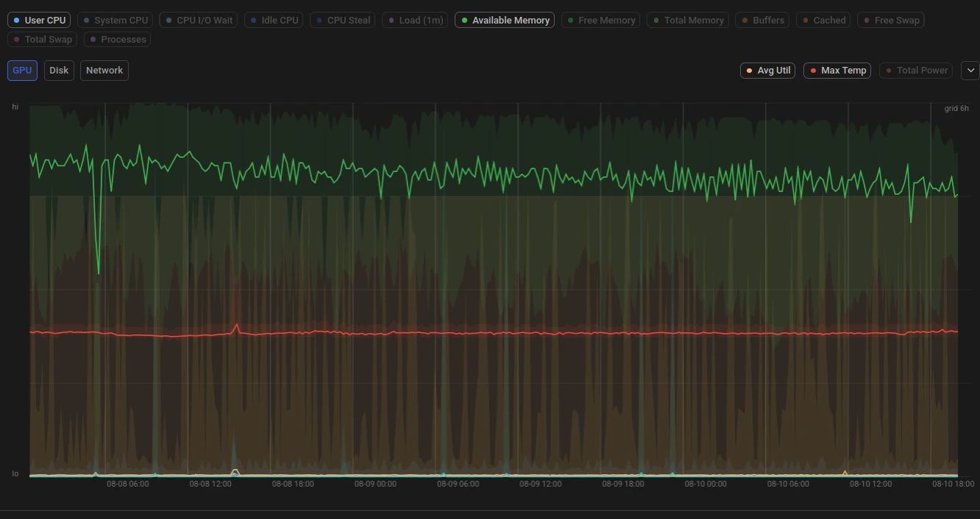Image resolution: width=980 pixels, height=519 pixels.
Task: Show the Processes series
Action: 118,39
